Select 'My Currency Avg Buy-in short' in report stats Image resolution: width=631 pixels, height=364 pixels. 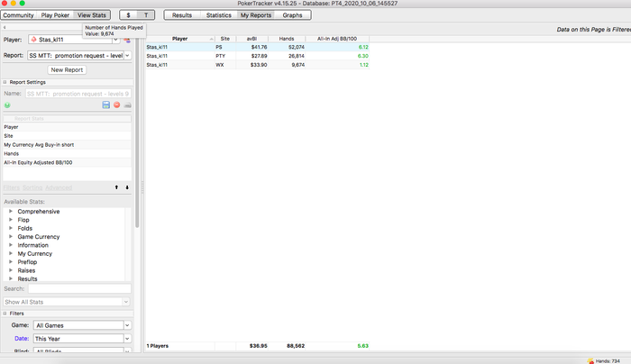(67, 145)
